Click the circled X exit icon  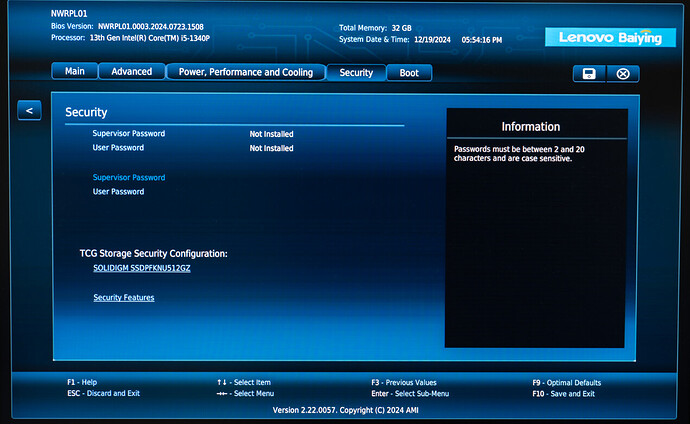click(623, 73)
